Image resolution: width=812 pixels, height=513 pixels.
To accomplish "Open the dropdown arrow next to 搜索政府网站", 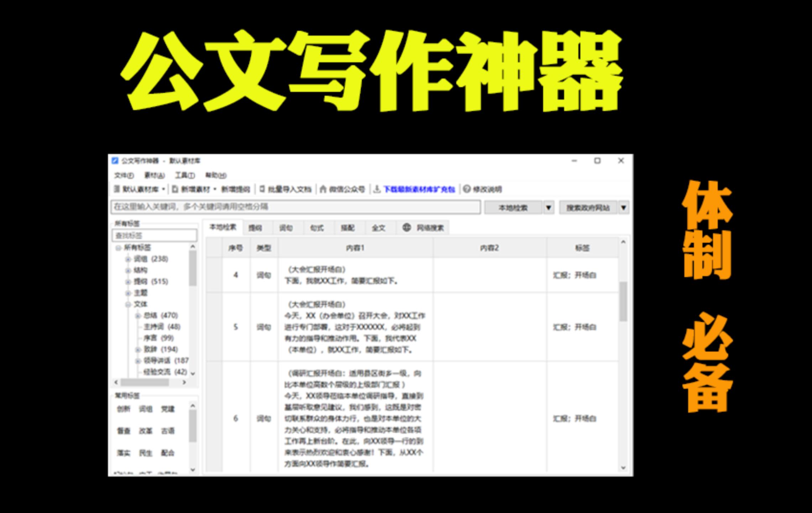I will [624, 207].
